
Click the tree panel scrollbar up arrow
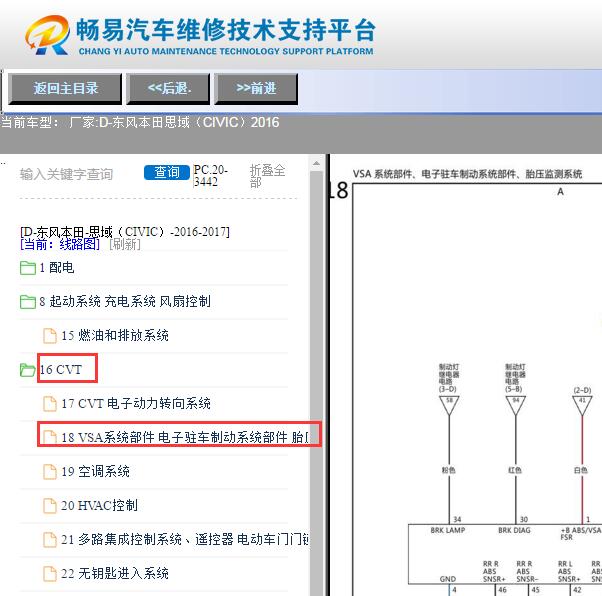coord(316,164)
